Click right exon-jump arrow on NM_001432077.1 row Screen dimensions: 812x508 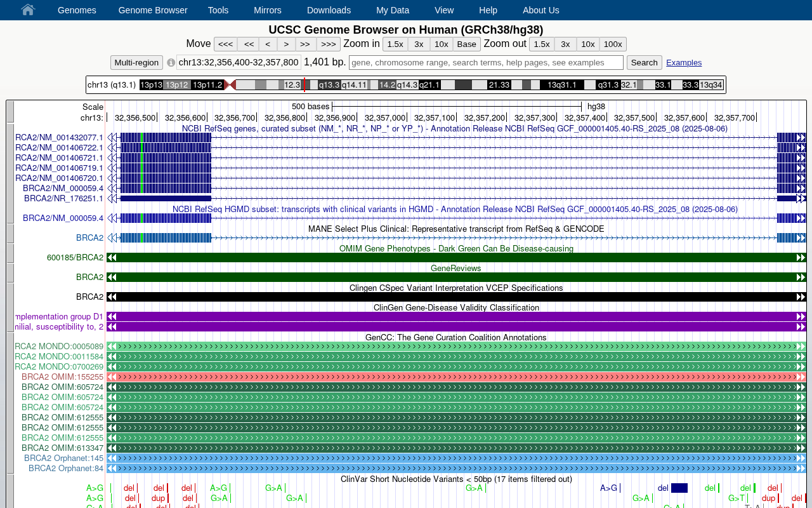pyautogui.click(x=801, y=137)
